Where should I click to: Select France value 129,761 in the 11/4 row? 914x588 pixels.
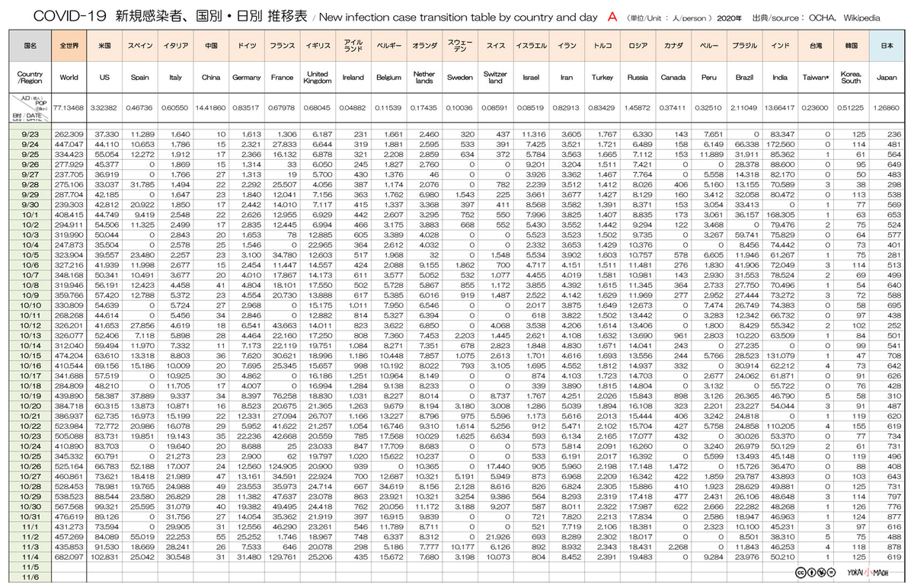click(x=282, y=558)
